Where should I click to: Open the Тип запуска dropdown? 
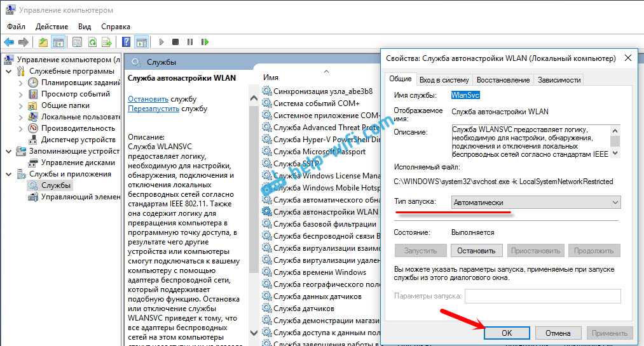pos(535,203)
